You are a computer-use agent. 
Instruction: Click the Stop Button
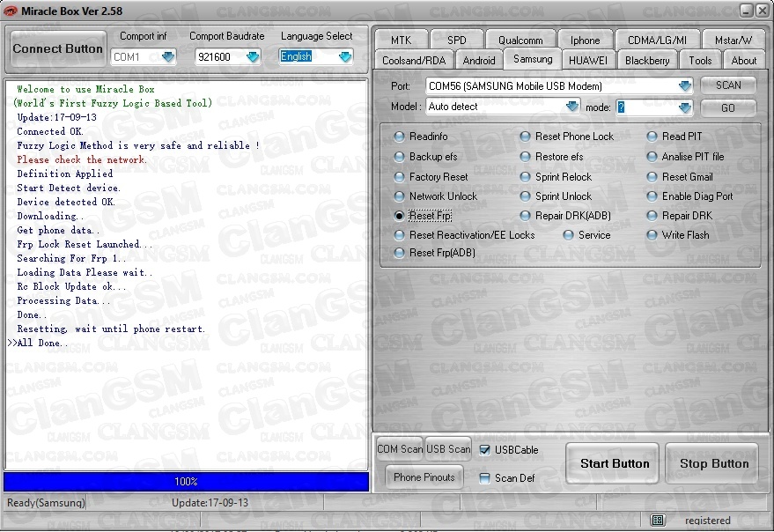(711, 463)
